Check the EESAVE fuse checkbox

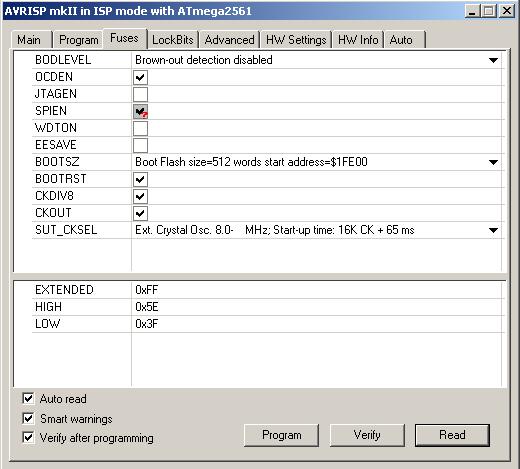(x=140, y=145)
